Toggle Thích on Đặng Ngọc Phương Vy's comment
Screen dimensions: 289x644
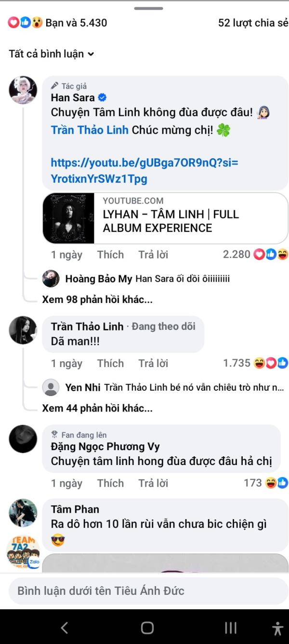tap(110, 483)
